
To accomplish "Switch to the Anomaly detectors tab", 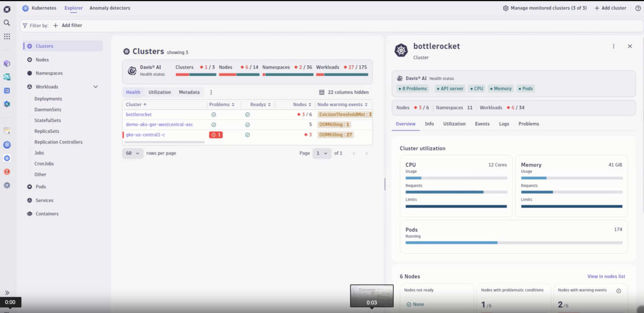I will 109,8.
